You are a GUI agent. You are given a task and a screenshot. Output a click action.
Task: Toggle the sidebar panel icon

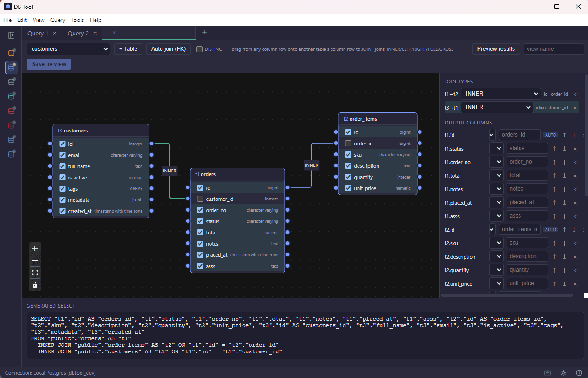point(11,35)
